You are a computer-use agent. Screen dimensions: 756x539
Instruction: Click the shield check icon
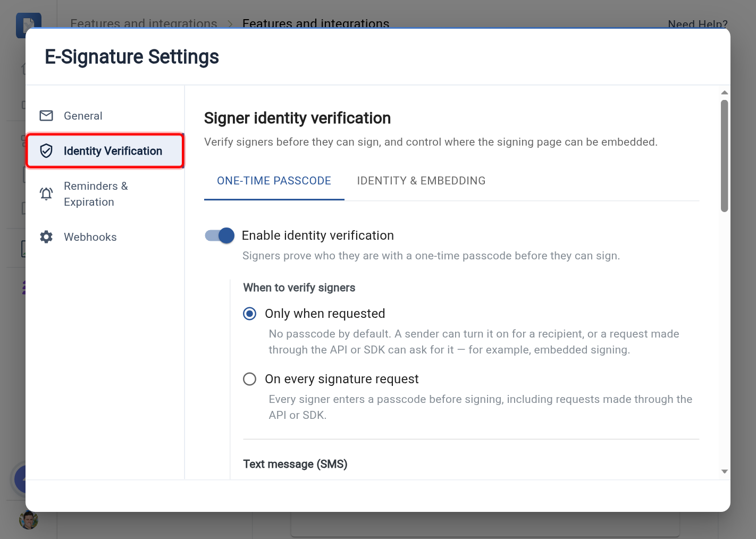pyautogui.click(x=46, y=151)
